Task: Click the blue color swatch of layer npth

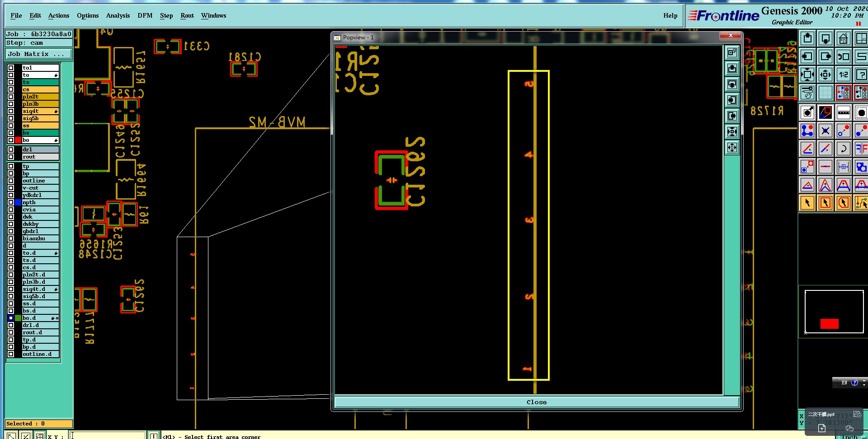Action: click(18, 202)
